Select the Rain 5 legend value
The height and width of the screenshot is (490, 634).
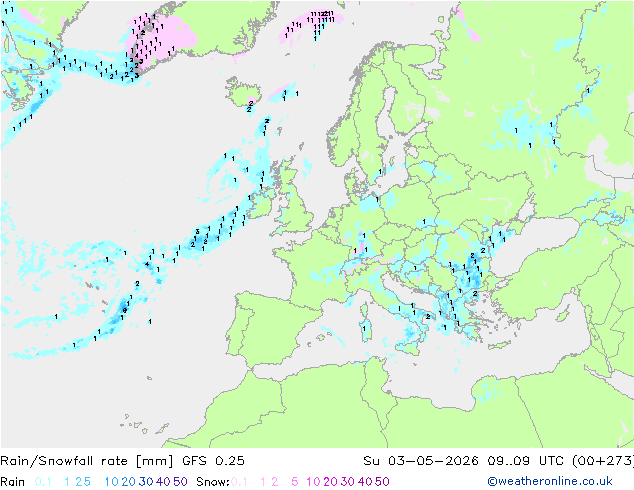(87, 482)
